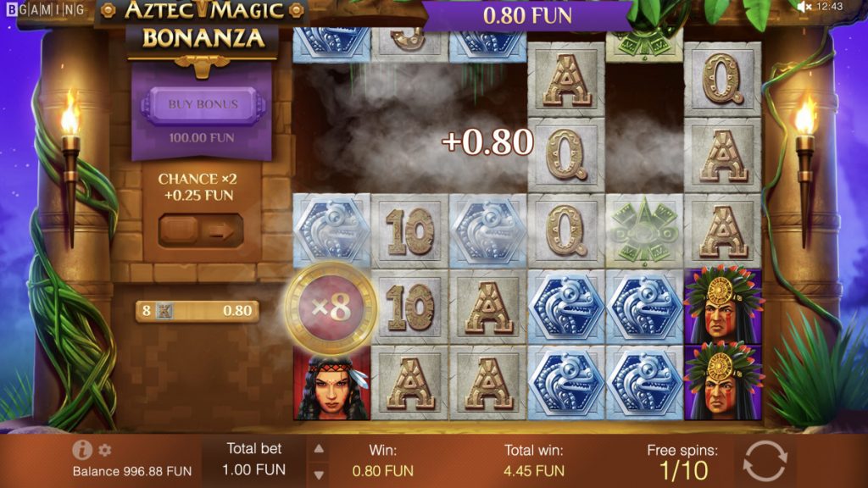The height and width of the screenshot is (488, 868).
Task: Open settings gear icon
Action: pos(104,450)
